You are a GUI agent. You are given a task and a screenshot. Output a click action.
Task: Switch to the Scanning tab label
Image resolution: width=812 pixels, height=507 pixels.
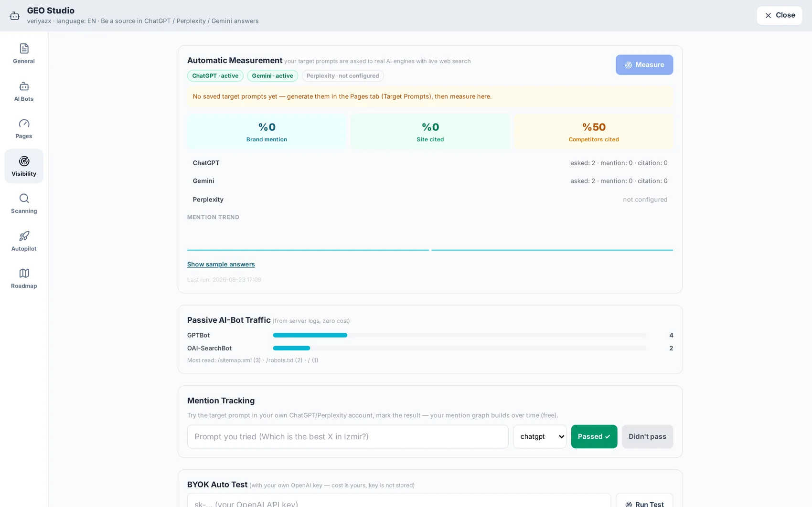point(24,211)
